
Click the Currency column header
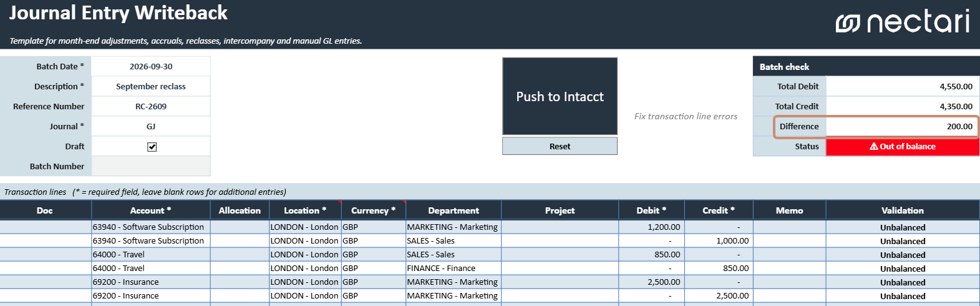(x=374, y=210)
